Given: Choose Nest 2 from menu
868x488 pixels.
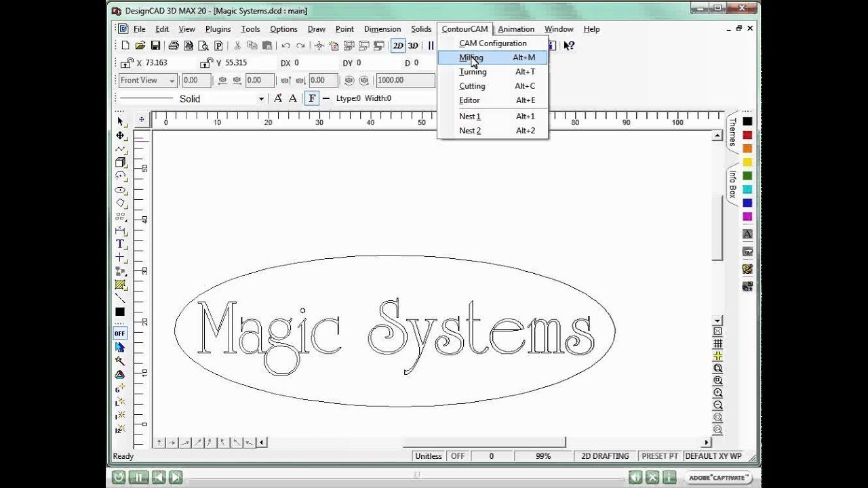Looking at the screenshot, I should [493, 131].
